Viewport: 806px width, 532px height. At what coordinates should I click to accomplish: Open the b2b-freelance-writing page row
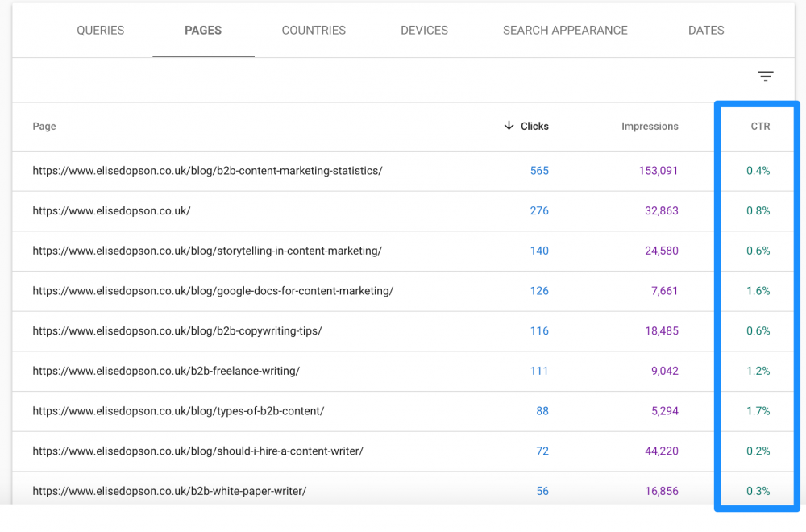click(166, 371)
